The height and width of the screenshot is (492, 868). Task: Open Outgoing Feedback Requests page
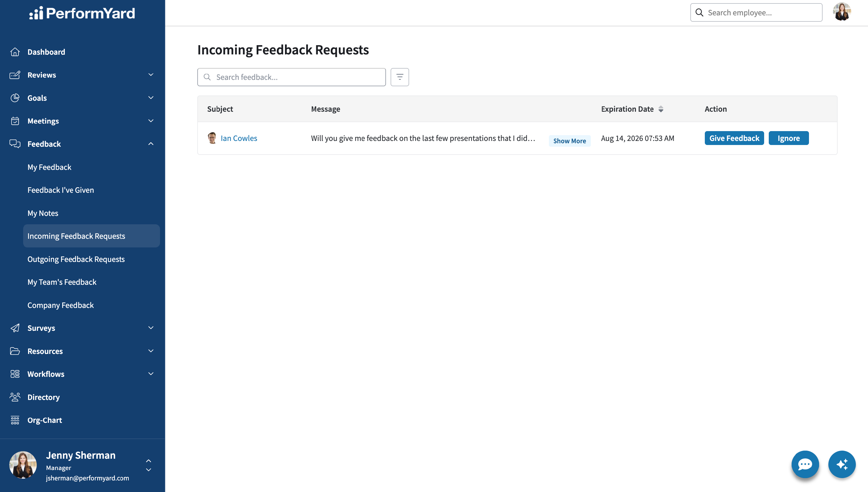pos(76,259)
